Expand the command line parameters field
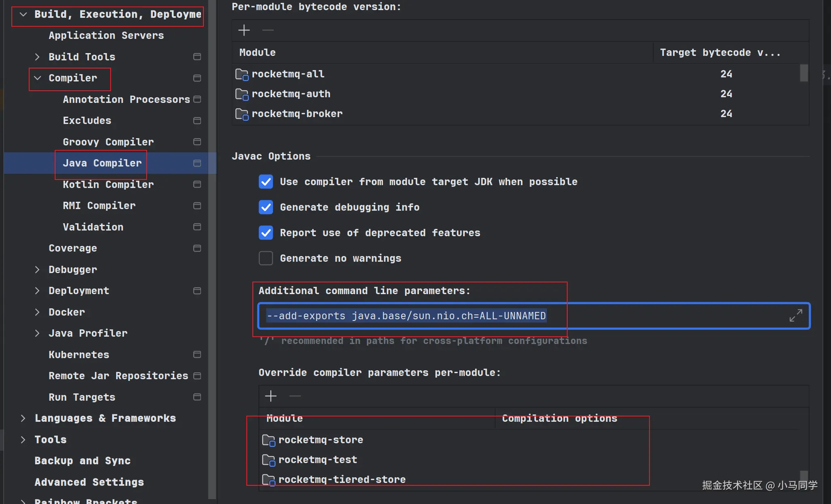The image size is (831, 504). coord(796,316)
